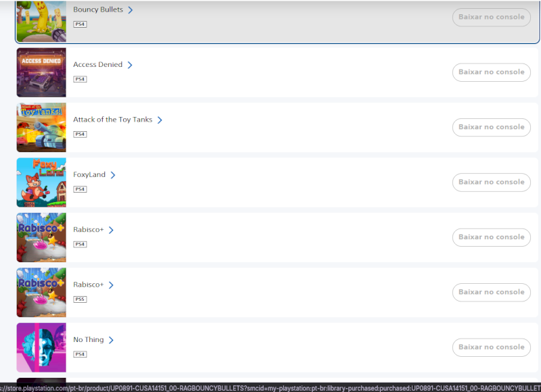Open the Bouncy Bullets game title link
The width and height of the screenshot is (541, 392).
pyautogui.click(x=98, y=9)
